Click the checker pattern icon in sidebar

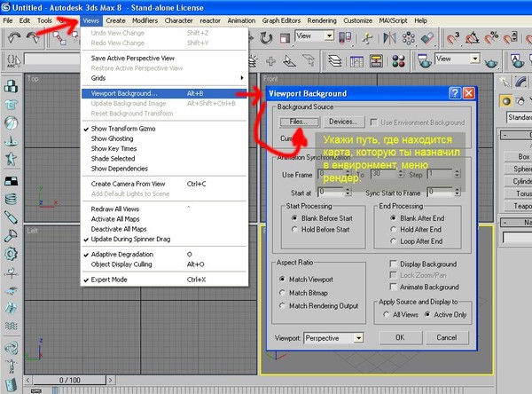pos(11,181)
